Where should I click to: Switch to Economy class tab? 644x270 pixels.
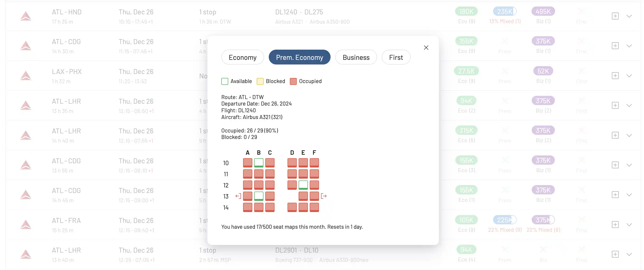point(242,57)
